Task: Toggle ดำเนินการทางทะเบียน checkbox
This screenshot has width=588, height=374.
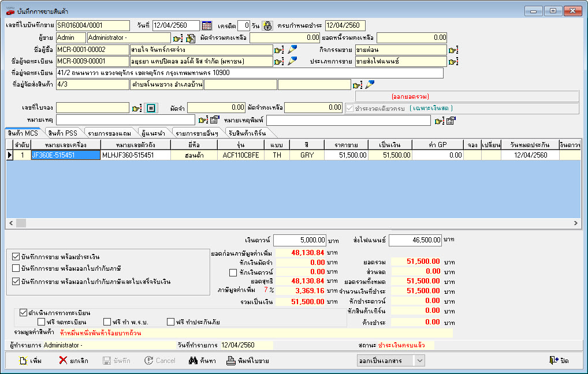Action: click(x=23, y=313)
